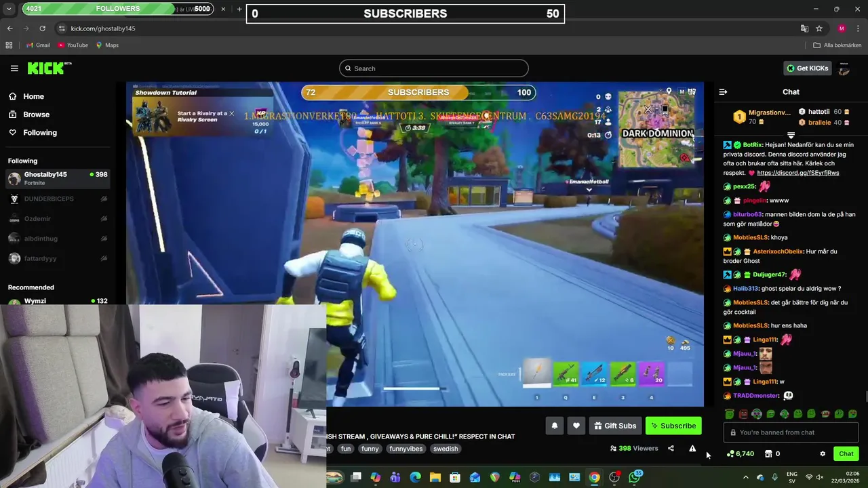Select DUNDERBICEPS channel in Following list

58,199
